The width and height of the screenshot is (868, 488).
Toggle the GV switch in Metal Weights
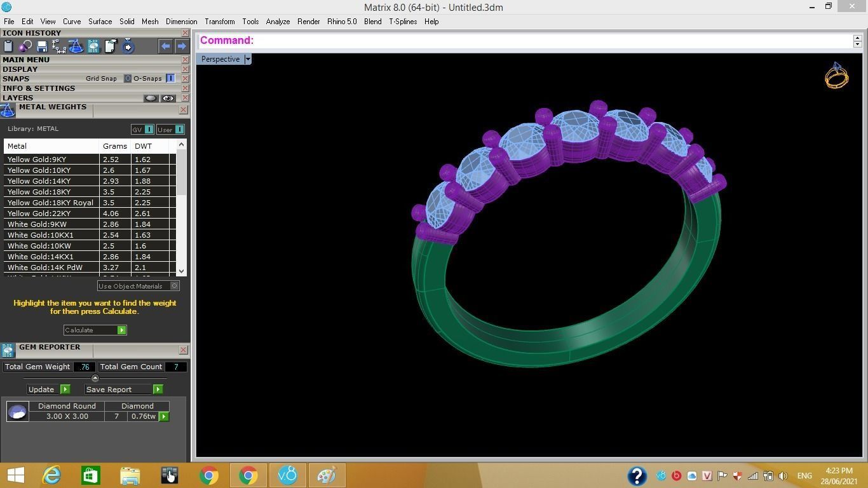[149, 130]
